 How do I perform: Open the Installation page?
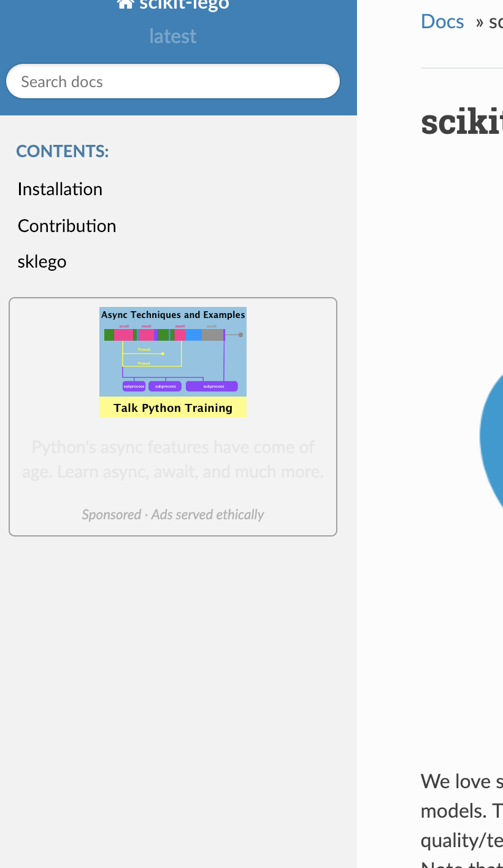point(60,189)
